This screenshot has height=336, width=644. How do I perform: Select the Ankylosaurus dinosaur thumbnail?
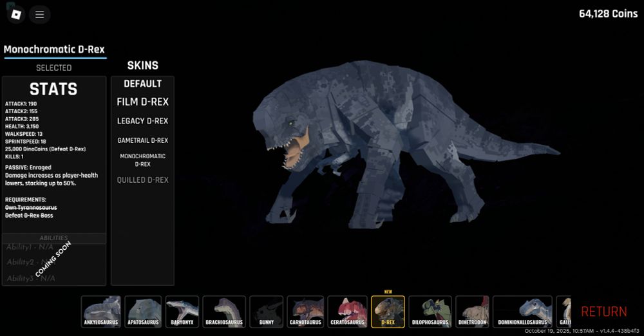[x=101, y=312]
